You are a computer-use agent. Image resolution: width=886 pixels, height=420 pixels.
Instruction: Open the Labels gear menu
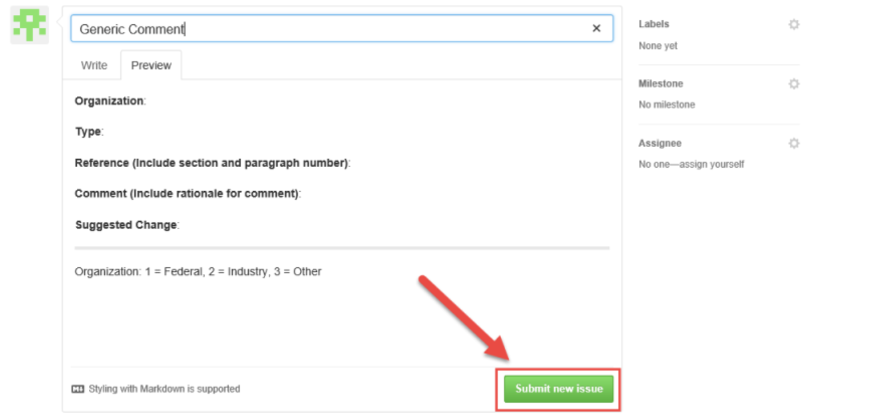pyautogui.click(x=794, y=24)
